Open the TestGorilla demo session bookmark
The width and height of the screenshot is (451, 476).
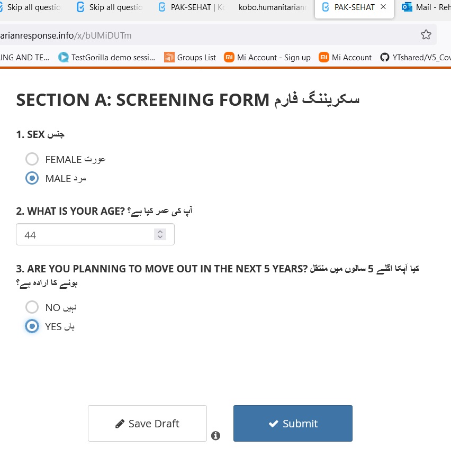tap(107, 58)
